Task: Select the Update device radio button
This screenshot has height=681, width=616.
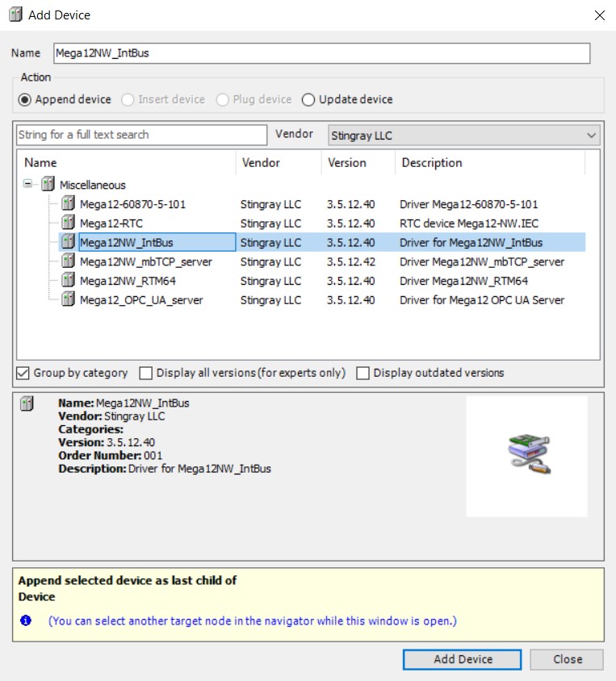Action: (308, 100)
